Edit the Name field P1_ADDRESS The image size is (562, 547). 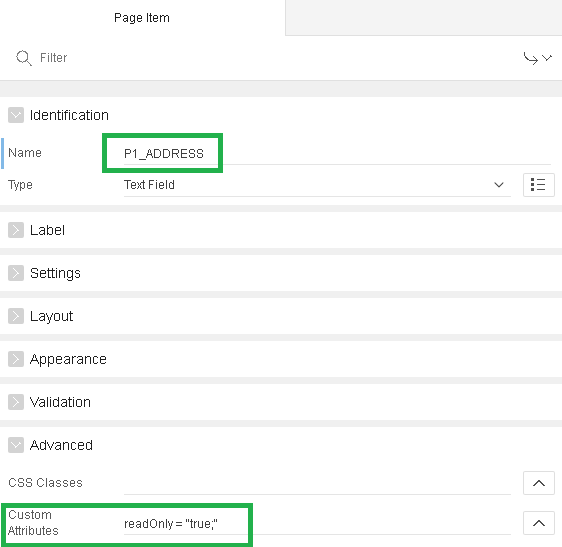tap(337, 154)
